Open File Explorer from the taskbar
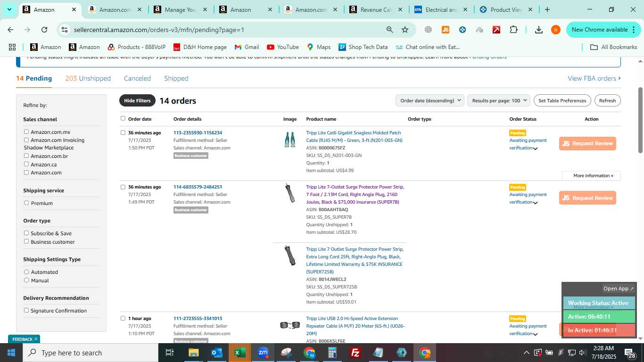644x362 pixels. (193, 353)
